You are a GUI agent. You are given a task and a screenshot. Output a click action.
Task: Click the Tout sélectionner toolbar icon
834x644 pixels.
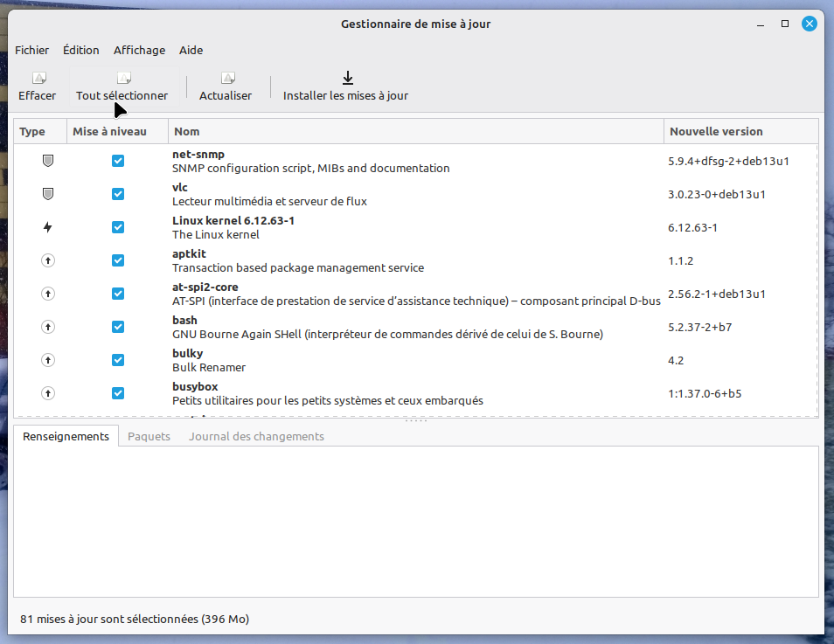(123, 79)
